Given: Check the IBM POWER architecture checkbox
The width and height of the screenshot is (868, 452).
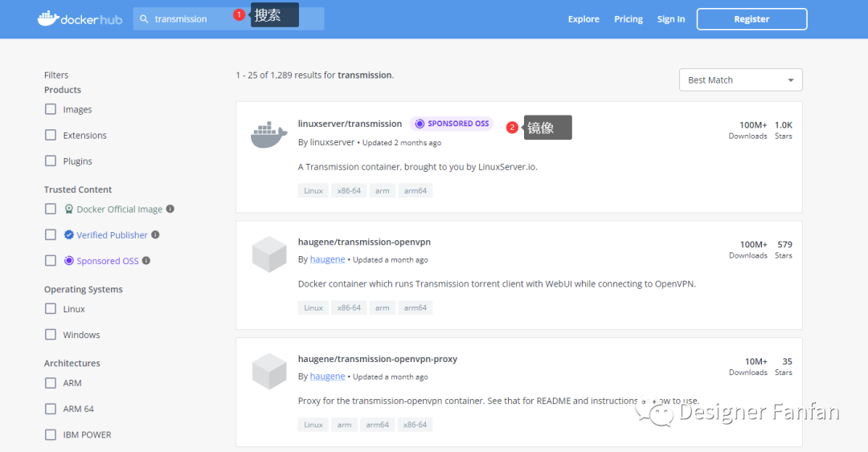Looking at the screenshot, I should click(51, 434).
